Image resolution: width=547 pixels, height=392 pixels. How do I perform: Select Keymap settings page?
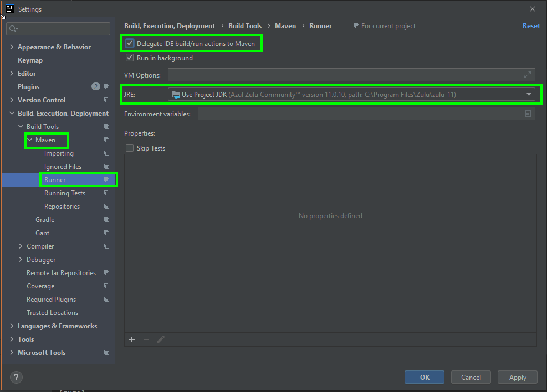[x=30, y=60]
